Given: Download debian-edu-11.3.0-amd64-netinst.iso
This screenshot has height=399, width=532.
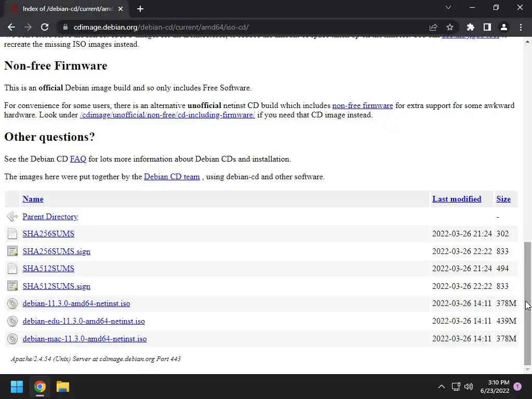Looking at the screenshot, I should (x=84, y=321).
